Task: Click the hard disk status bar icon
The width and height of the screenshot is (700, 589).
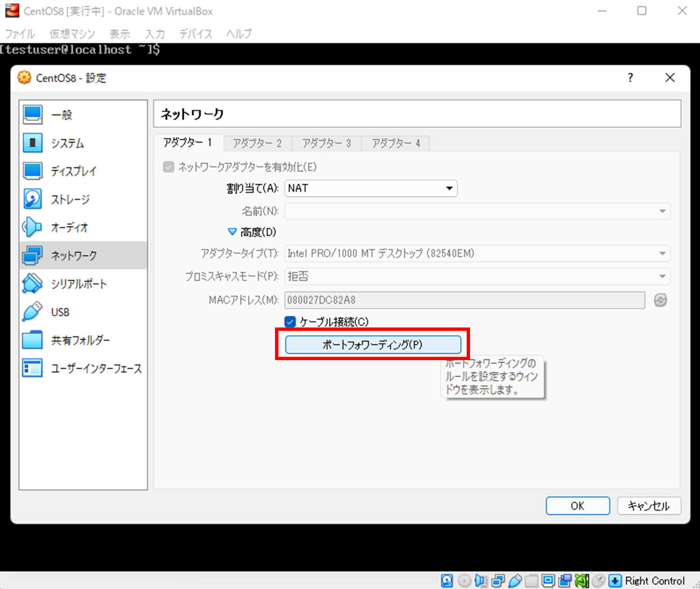Action: 447,581
